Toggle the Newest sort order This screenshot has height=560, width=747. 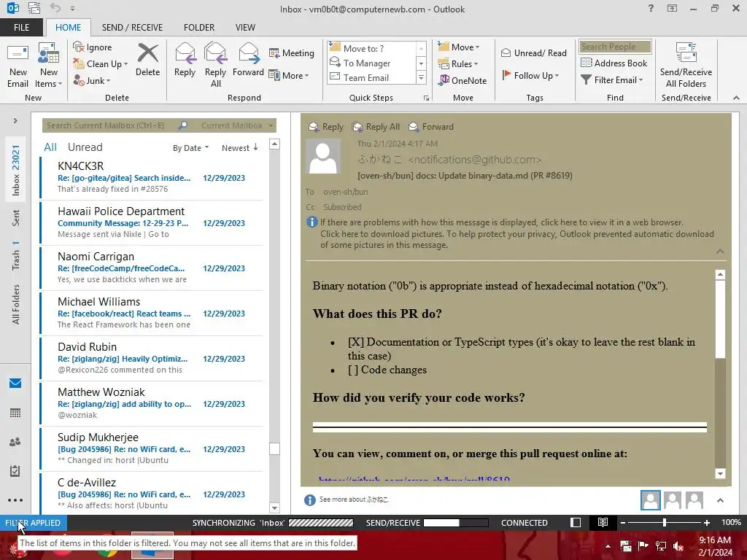point(239,148)
